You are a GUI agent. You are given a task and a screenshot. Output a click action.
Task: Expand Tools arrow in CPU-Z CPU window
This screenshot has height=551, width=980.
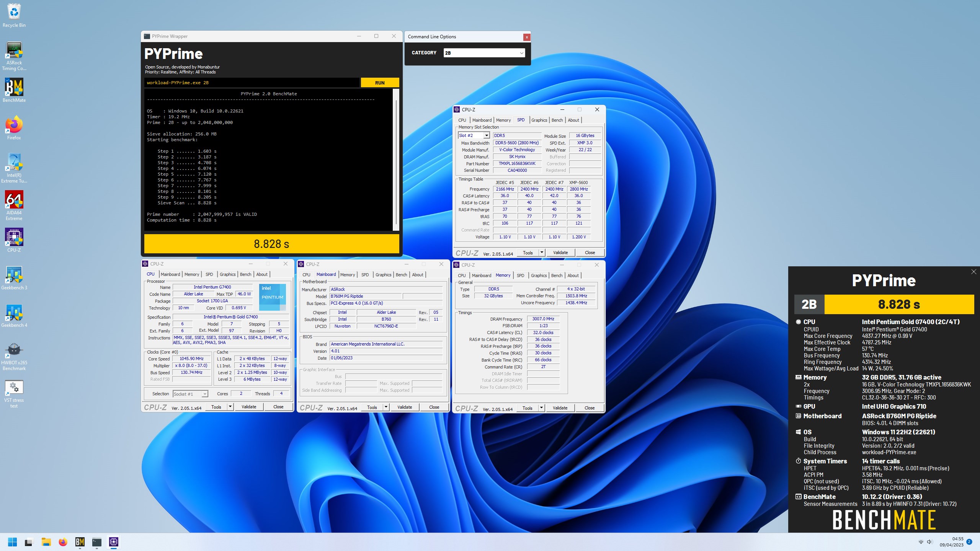point(230,407)
